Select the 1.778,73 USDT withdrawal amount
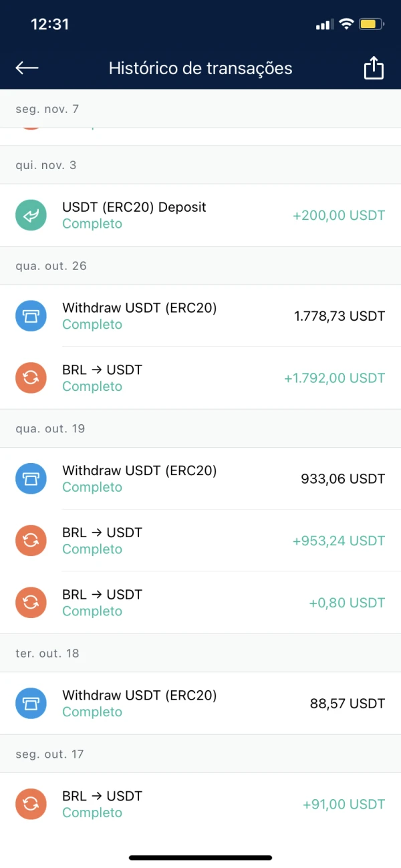 tap(340, 316)
